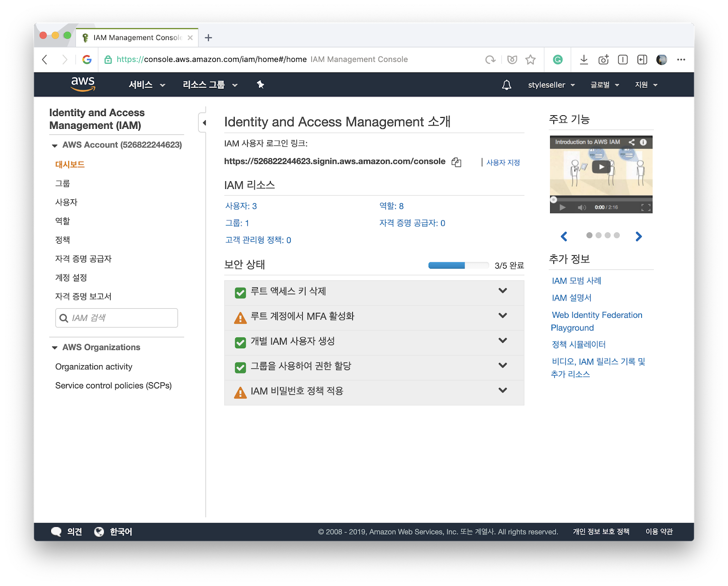This screenshot has width=728, height=586.
Task: Collapse the IAM sidebar panel
Action: coord(203,122)
